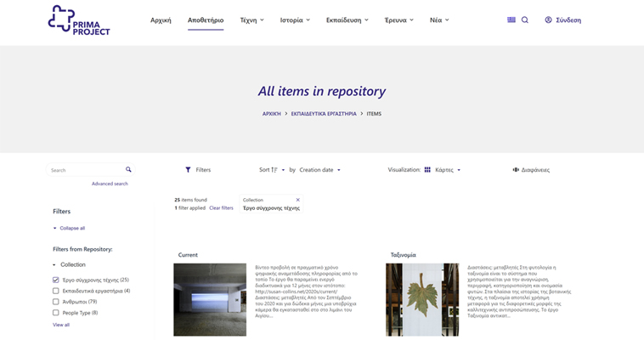Image resolution: width=644 pixels, height=340 pixels.
Task: Expand the Εκπαίδευση navigation dropdown
Action: point(347,20)
